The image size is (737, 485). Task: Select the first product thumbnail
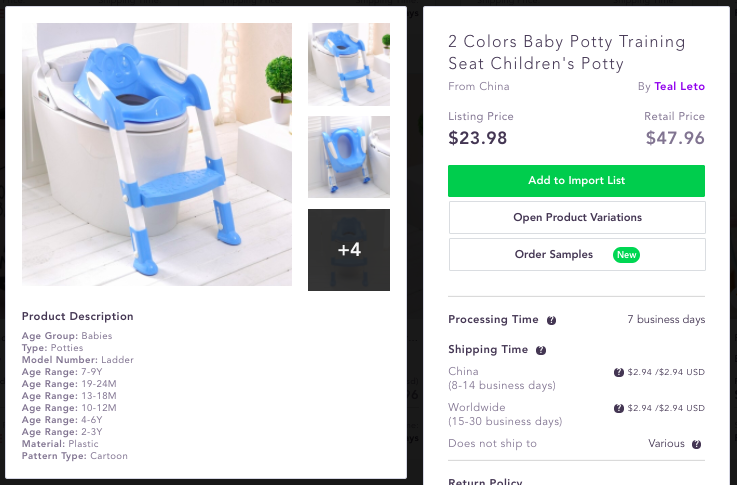[x=348, y=64]
